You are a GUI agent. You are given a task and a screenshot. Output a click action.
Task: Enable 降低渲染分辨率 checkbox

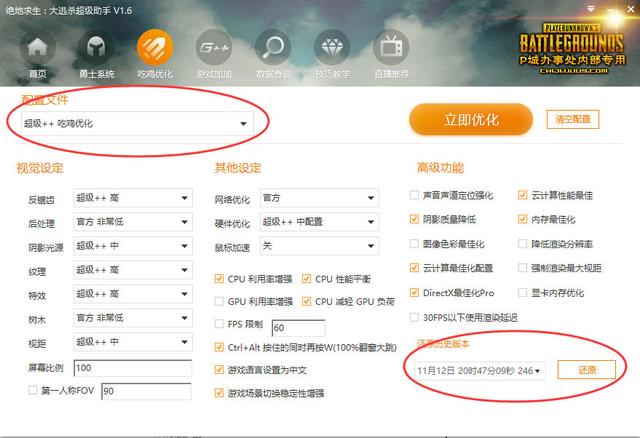pyautogui.click(x=522, y=244)
